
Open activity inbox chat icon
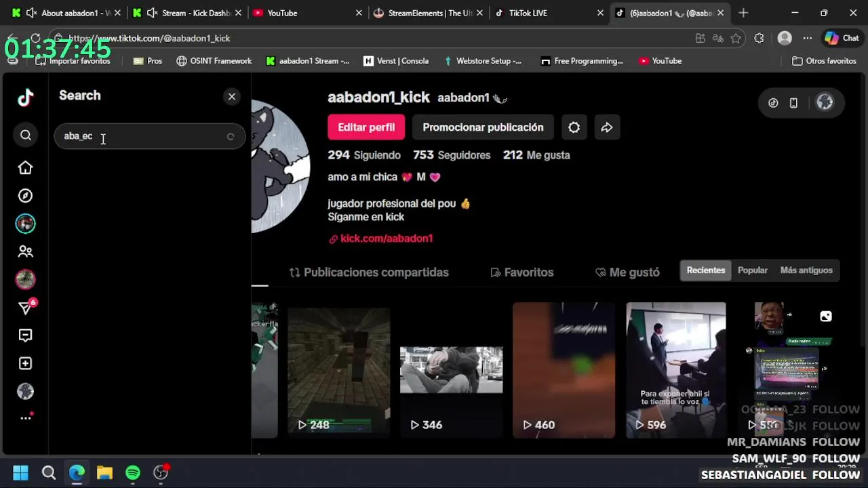pyautogui.click(x=25, y=335)
